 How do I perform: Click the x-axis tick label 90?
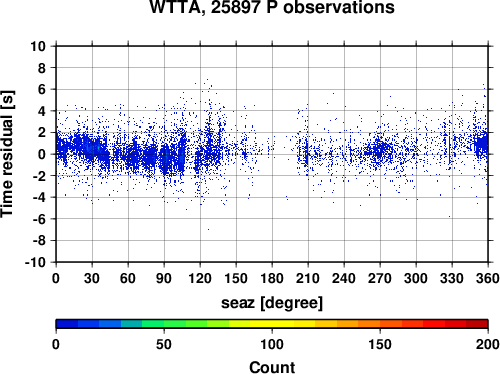click(x=164, y=278)
